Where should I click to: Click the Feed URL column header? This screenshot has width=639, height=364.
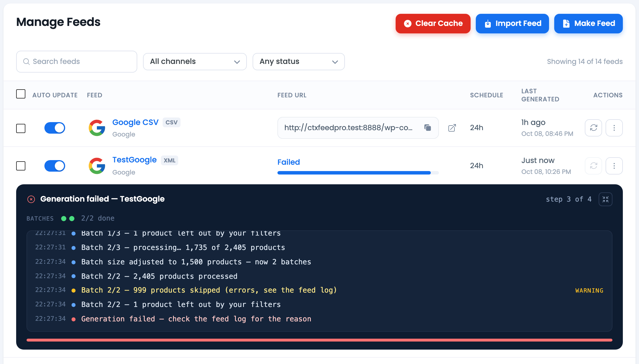pos(292,95)
